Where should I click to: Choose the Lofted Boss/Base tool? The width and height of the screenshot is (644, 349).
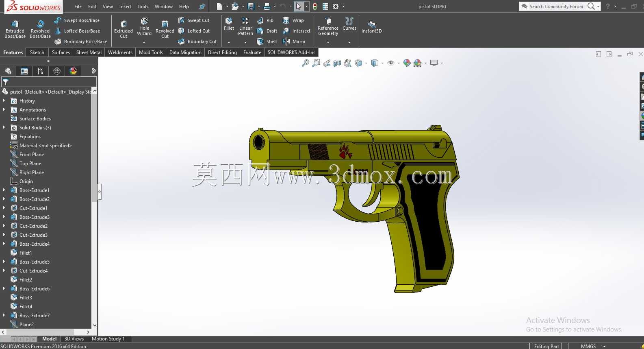tap(77, 31)
